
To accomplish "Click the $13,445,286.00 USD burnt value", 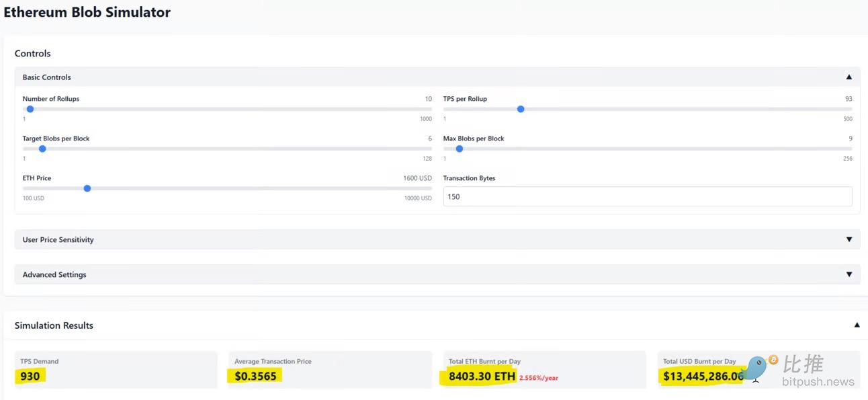I will (x=703, y=376).
